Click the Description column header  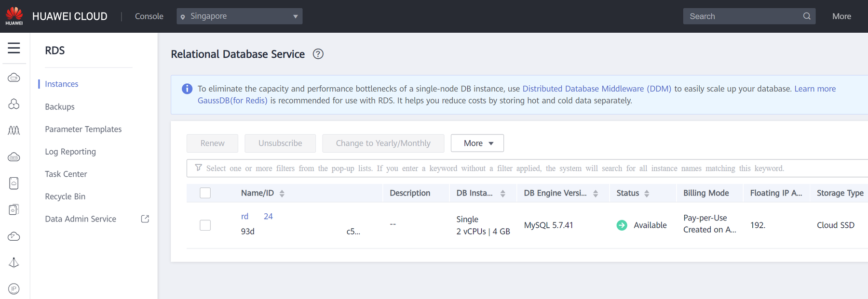[410, 193]
